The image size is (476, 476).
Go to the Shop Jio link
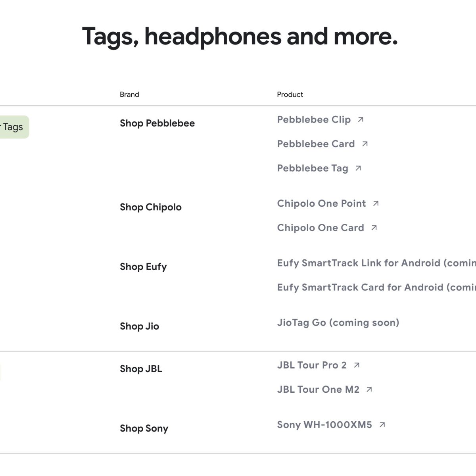pos(139,326)
